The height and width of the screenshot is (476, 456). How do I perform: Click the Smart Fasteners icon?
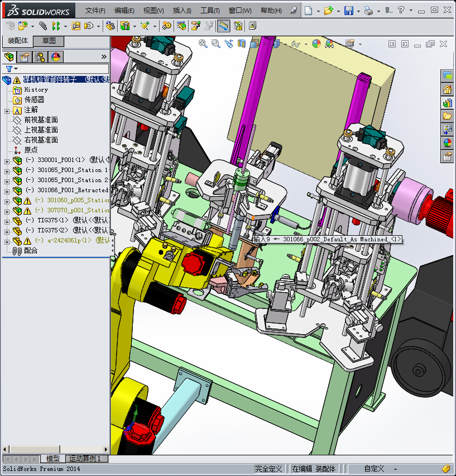tap(76, 26)
